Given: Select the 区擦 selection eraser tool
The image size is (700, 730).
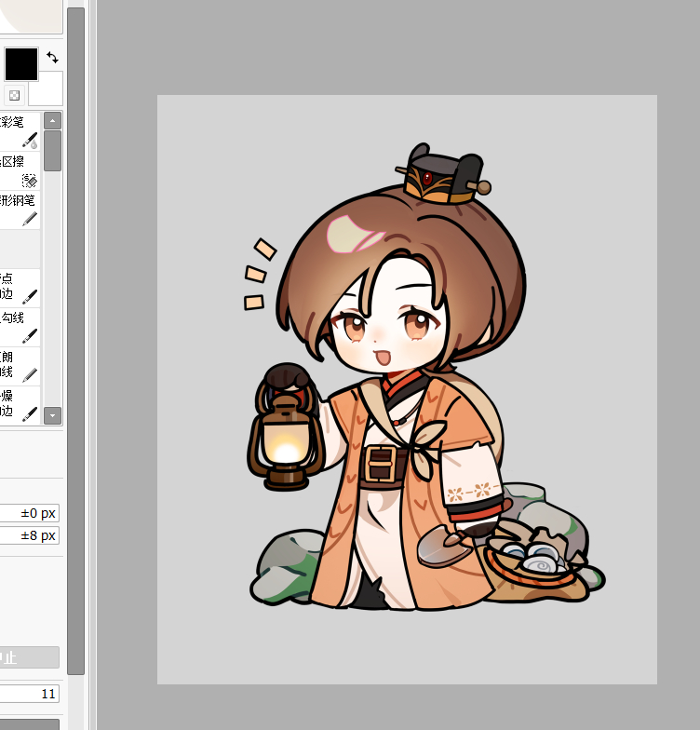Looking at the screenshot, I should (20, 170).
